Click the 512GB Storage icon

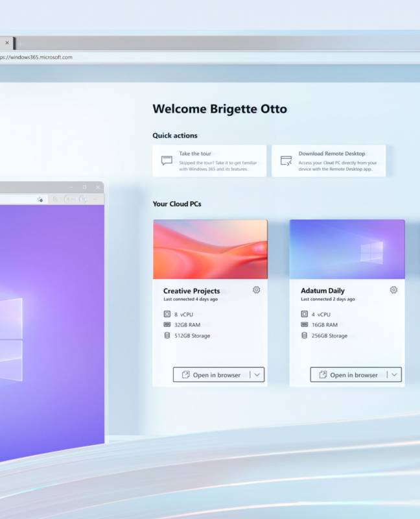(167, 335)
